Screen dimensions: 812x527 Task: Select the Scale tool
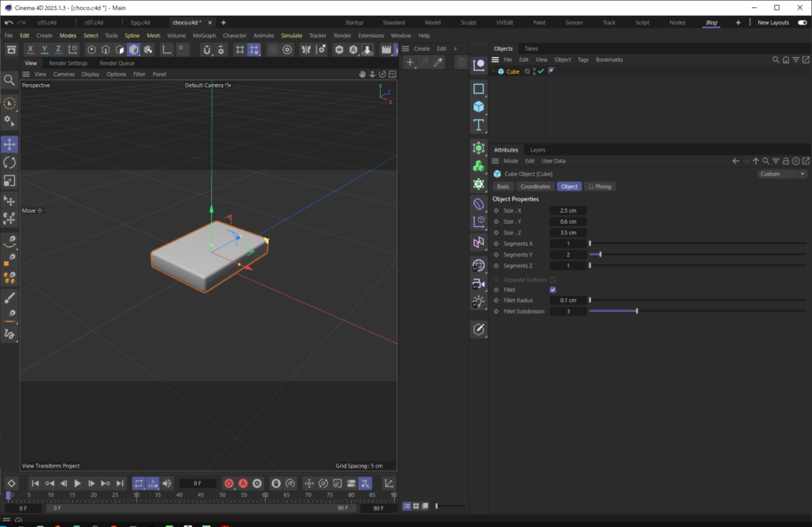click(x=9, y=181)
